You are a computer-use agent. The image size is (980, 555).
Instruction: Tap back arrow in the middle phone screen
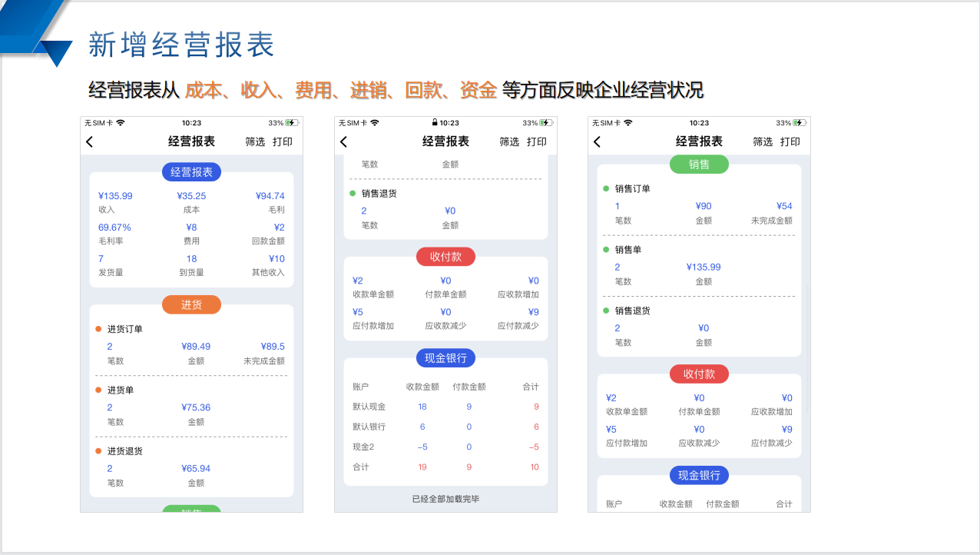click(343, 141)
